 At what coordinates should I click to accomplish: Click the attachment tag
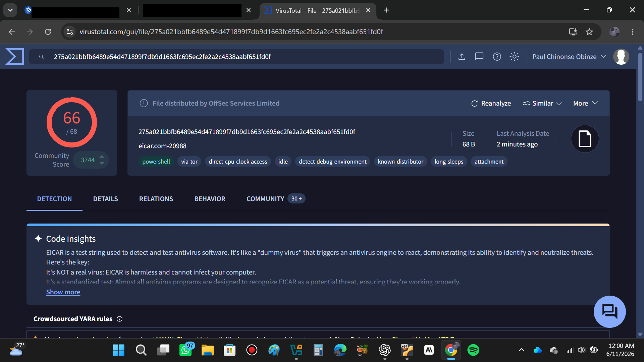click(x=489, y=162)
